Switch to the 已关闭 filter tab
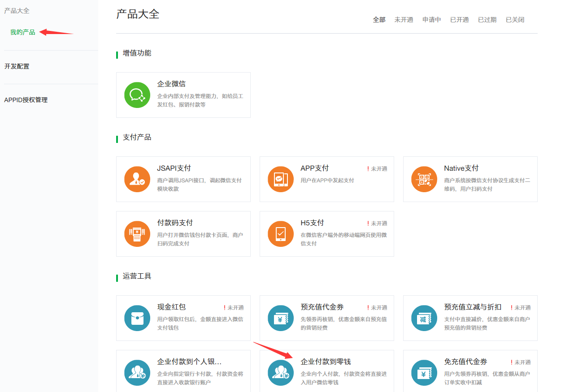This screenshot has width=565, height=392. click(515, 20)
